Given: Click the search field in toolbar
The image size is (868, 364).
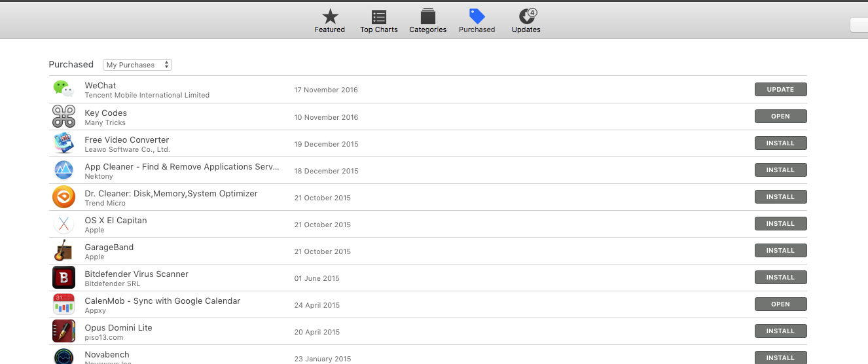Looking at the screenshot, I should coord(859,25).
